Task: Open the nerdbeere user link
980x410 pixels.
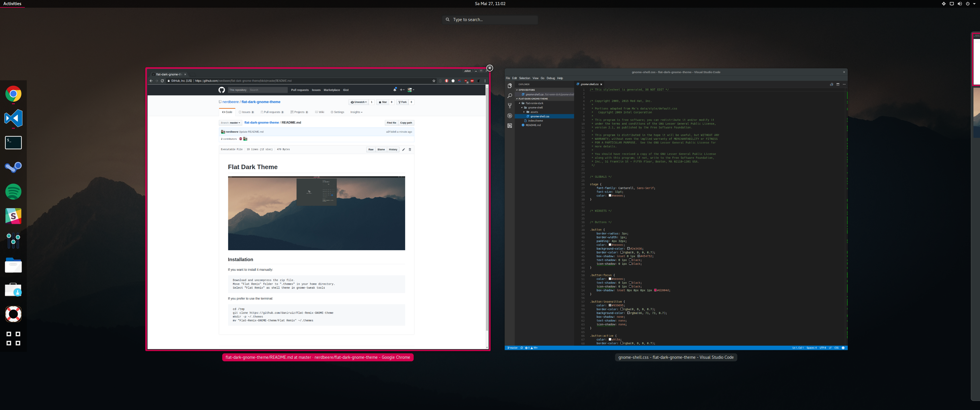Action: tap(230, 102)
